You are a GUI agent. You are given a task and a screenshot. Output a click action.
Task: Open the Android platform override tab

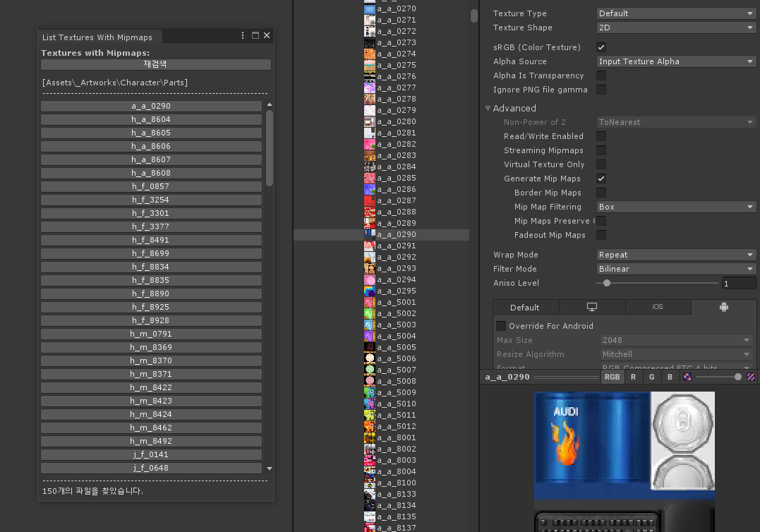point(723,307)
